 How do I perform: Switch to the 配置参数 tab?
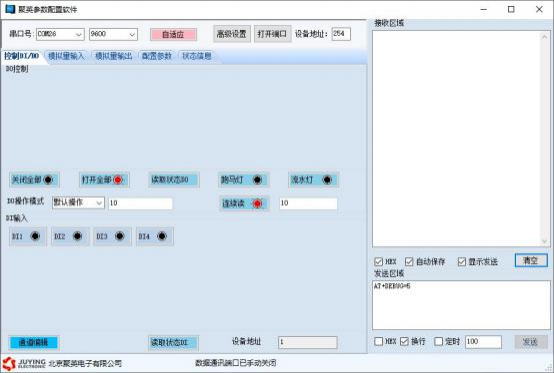click(157, 56)
